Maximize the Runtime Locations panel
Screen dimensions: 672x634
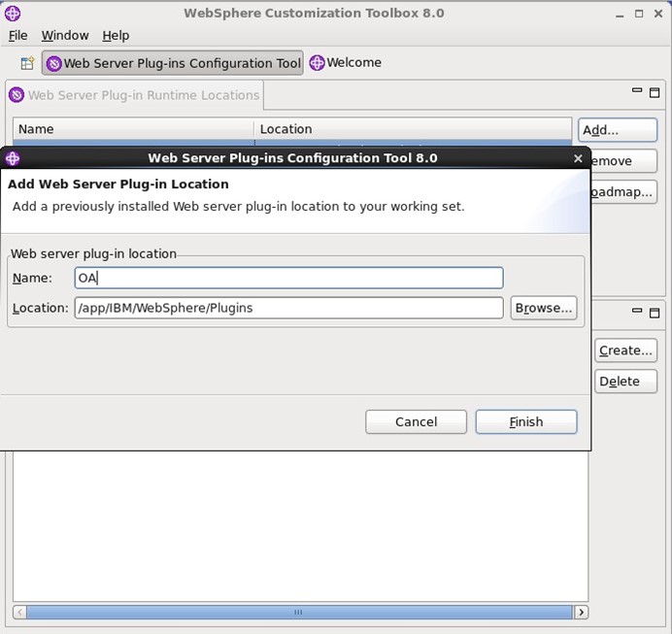[x=655, y=91]
